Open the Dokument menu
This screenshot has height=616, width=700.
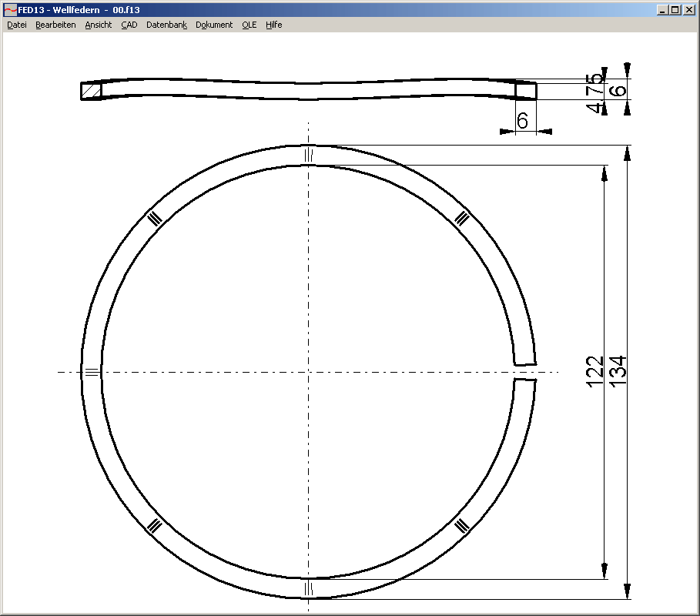coord(214,25)
